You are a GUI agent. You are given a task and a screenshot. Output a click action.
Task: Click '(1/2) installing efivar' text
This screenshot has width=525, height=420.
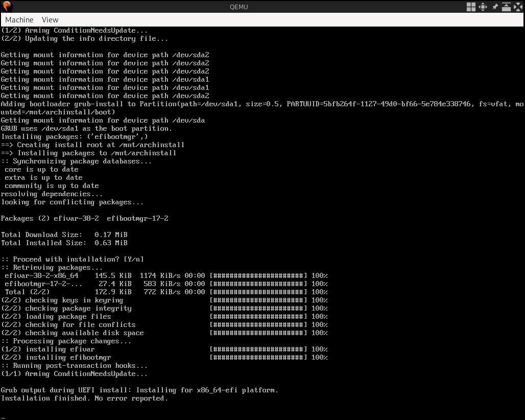coord(48,349)
